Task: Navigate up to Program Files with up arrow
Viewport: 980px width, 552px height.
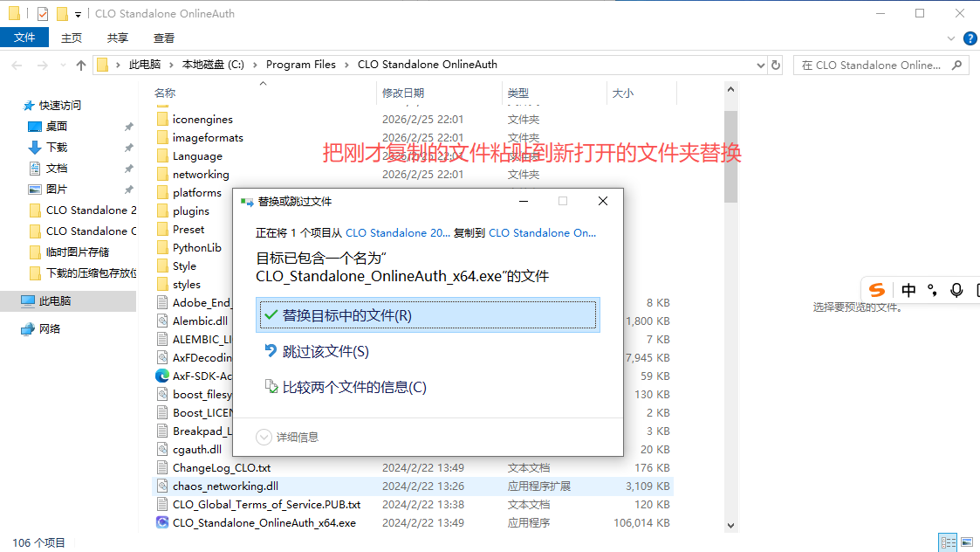Action: click(80, 65)
